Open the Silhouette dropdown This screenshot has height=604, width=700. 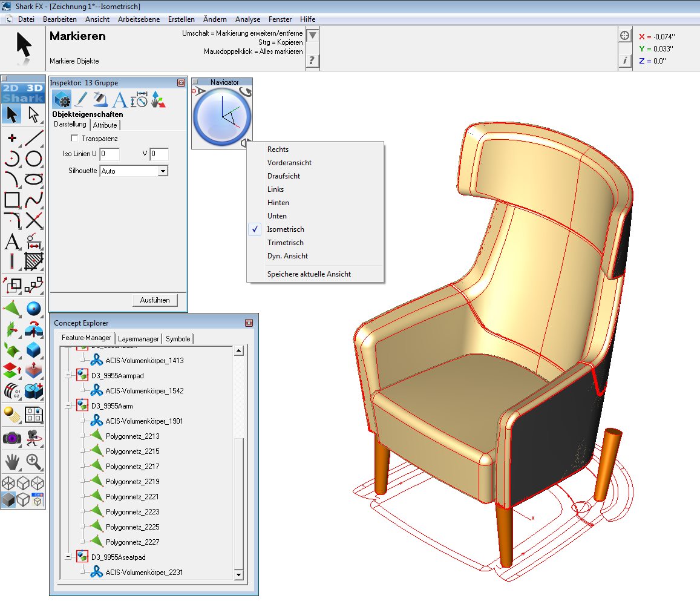tap(162, 171)
